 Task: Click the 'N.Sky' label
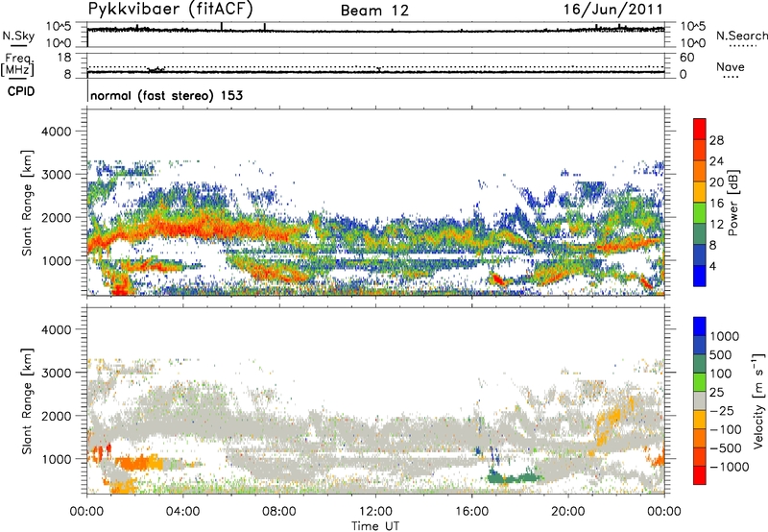point(18,36)
